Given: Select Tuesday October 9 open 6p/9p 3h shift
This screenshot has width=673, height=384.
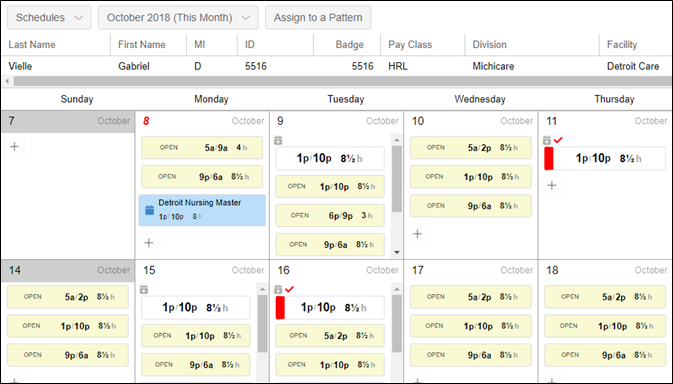Looking at the screenshot, I should (x=330, y=215).
